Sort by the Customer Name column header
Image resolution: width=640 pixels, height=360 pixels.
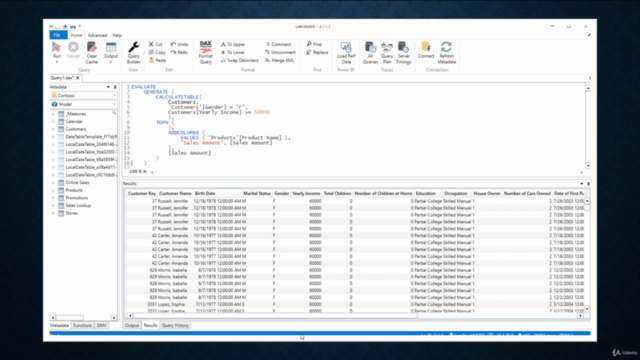[175, 193]
